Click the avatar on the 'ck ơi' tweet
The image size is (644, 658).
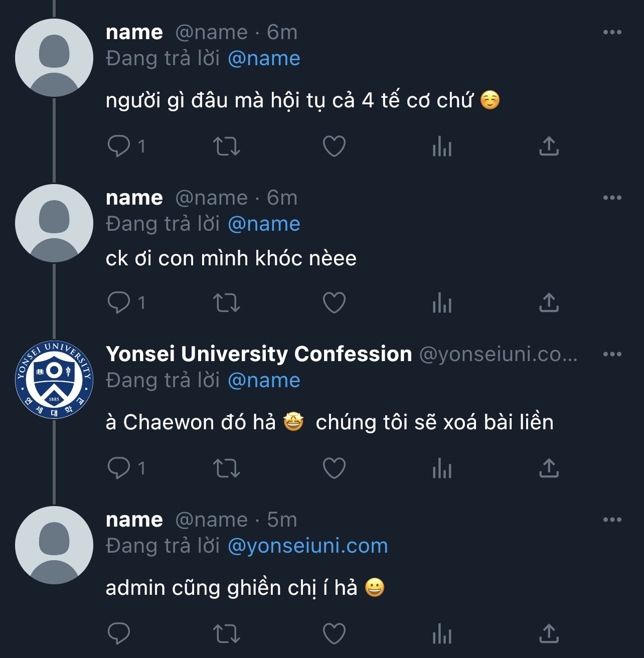tap(54, 223)
